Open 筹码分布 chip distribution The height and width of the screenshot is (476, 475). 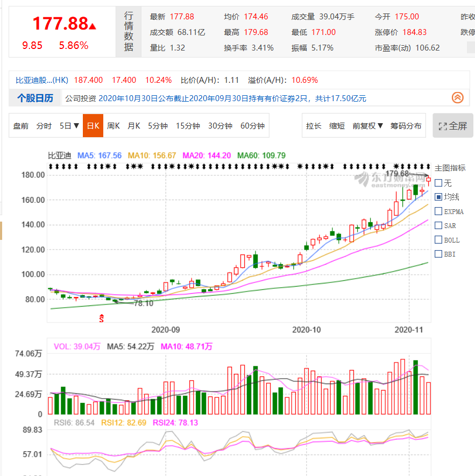[x=406, y=126]
